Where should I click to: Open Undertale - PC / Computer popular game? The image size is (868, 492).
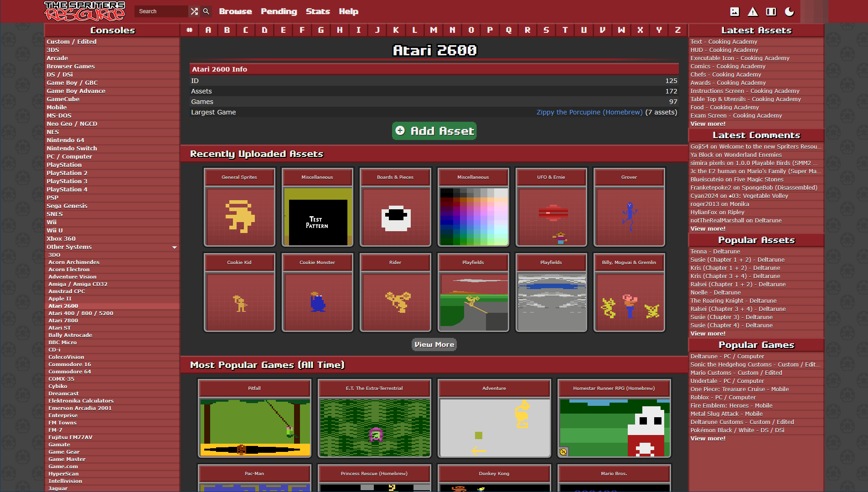click(x=728, y=381)
